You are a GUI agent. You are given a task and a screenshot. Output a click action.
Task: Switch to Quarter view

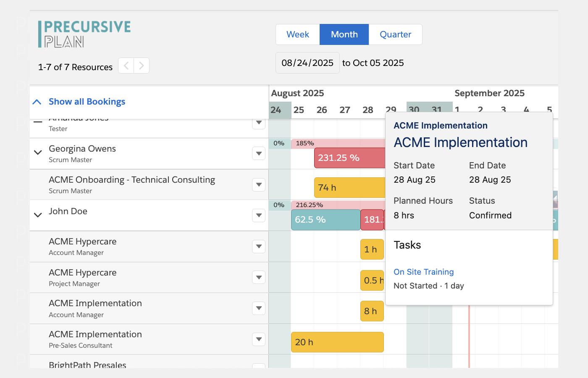(x=395, y=34)
